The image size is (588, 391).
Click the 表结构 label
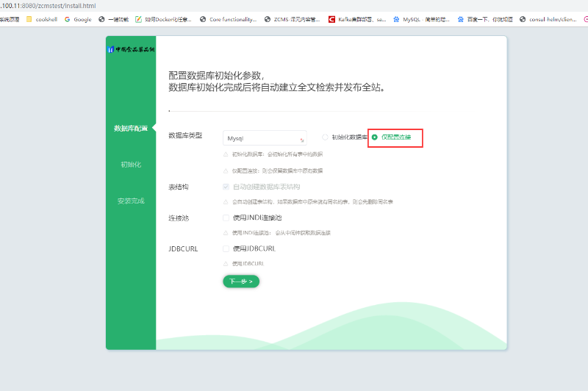tap(179, 187)
